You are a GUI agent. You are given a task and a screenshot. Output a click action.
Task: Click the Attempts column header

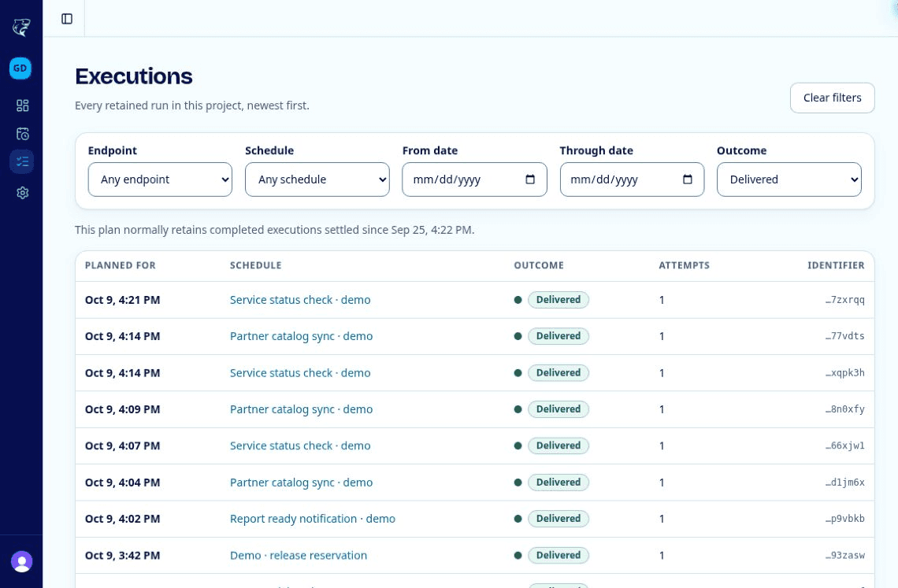(x=684, y=265)
